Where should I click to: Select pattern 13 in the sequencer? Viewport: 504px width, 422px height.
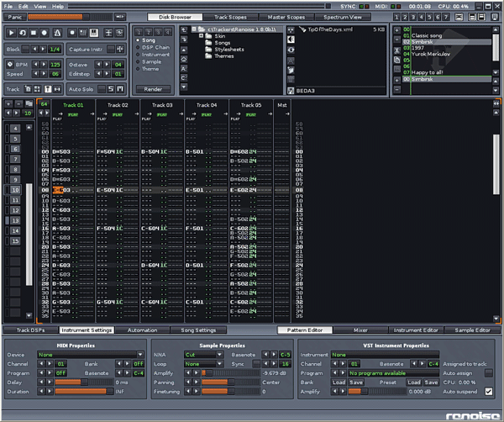15,220
